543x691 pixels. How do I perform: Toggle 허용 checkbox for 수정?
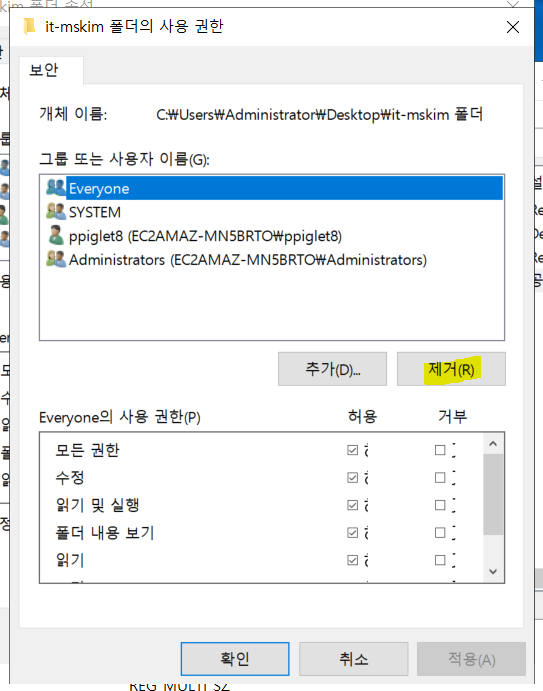(353, 478)
